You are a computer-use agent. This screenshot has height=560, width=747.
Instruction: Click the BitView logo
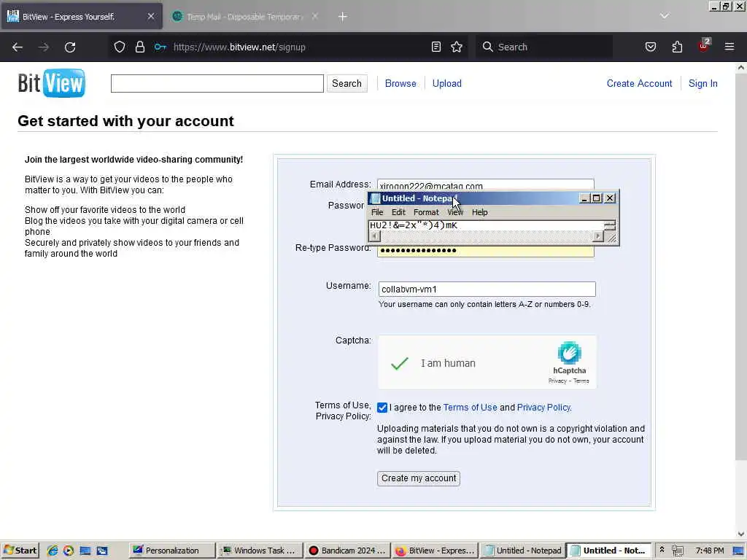coord(52,83)
